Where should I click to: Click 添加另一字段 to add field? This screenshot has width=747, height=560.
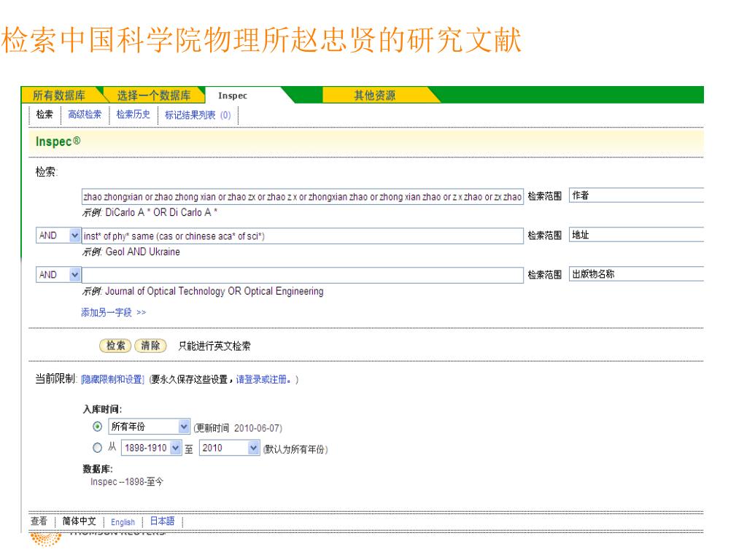(x=113, y=312)
